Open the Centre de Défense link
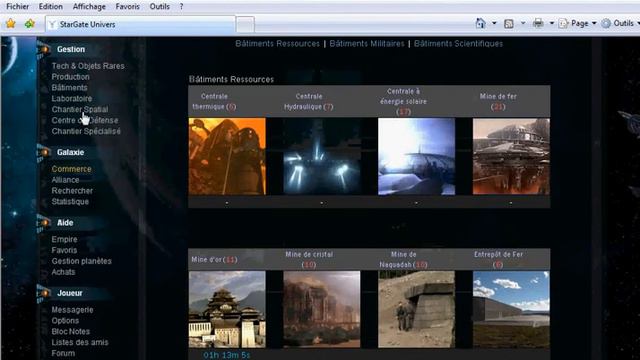Image resolution: width=640 pixels, height=360 pixels. [85, 120]
